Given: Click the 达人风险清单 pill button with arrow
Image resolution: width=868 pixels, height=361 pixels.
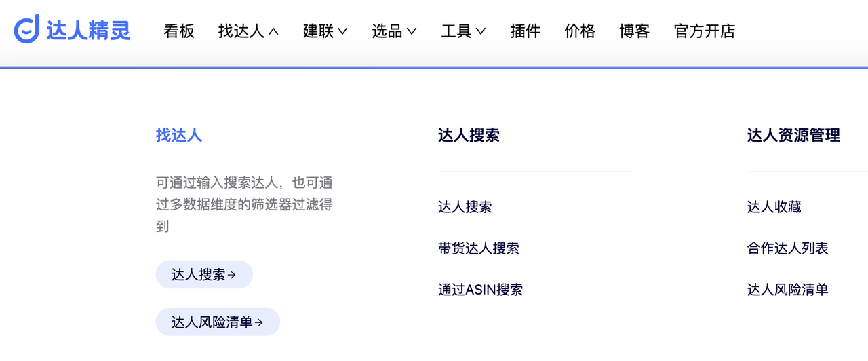Looking at the screenshot, I should pos(218,322).
